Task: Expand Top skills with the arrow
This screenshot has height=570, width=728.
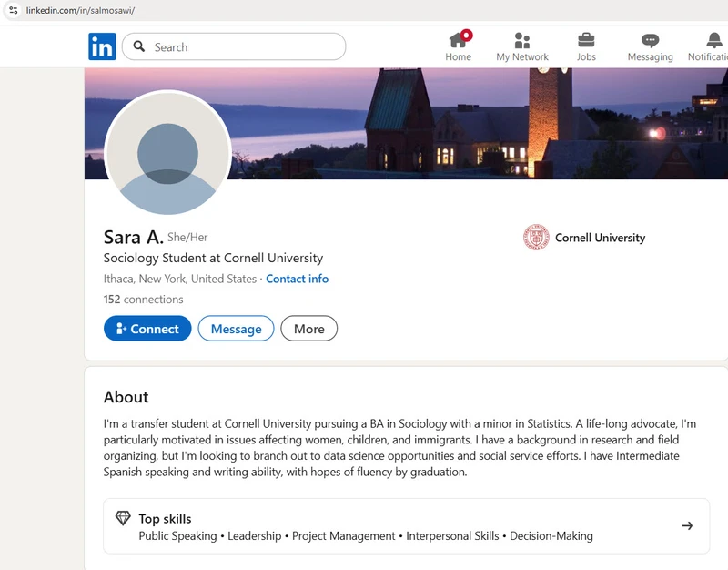Action: click(x=687, y=525)
